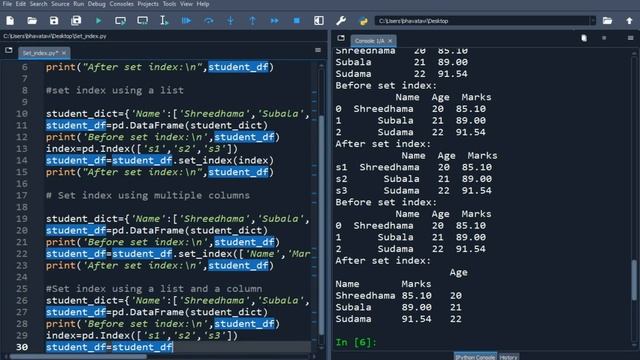Click the 's2 Subala' row in console output
Image resolution: width=640 pixels, height=360 pixels.
click(x=413, y=179)
